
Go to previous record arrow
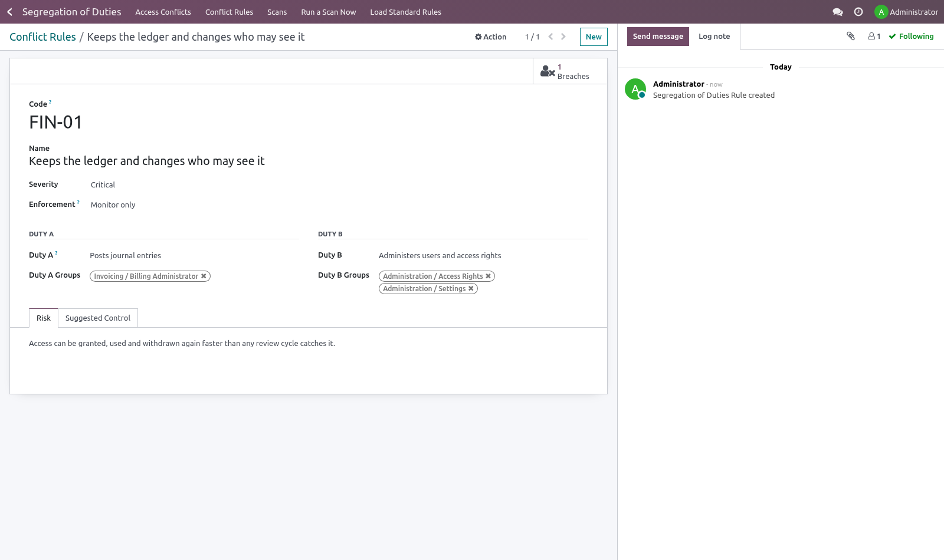[x=550, y=37]
